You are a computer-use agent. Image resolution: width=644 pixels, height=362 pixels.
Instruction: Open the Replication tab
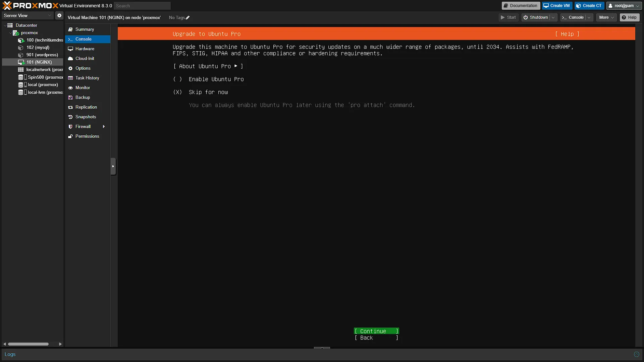point(88,107)
